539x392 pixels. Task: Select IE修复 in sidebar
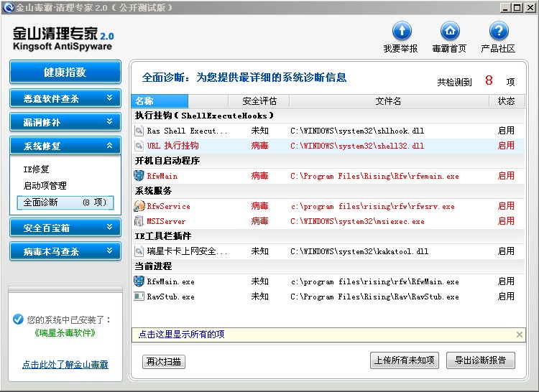pyautogui.click(x=36, y=169)
